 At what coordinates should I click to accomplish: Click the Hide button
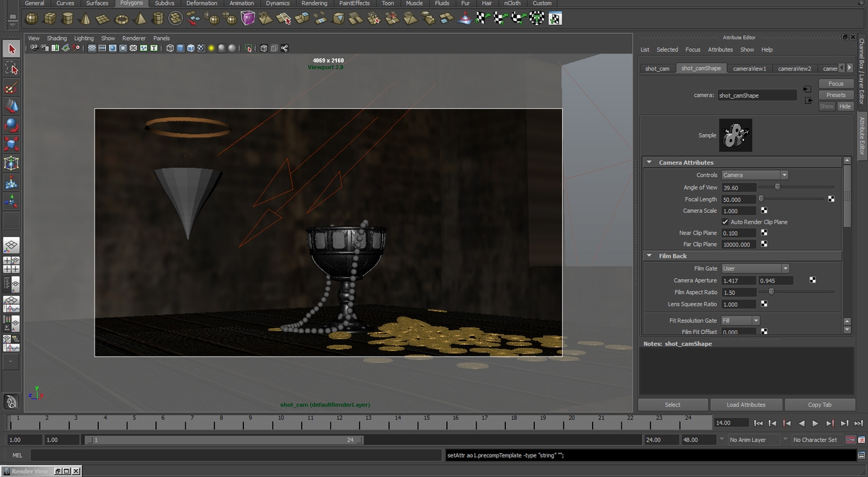point(845,106)
